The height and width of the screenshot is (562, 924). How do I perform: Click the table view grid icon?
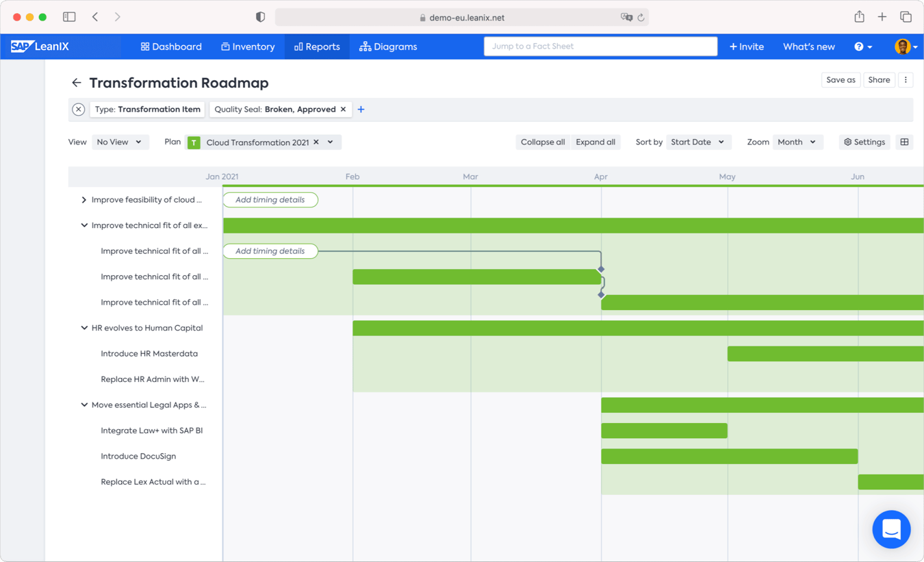[904, 142]
